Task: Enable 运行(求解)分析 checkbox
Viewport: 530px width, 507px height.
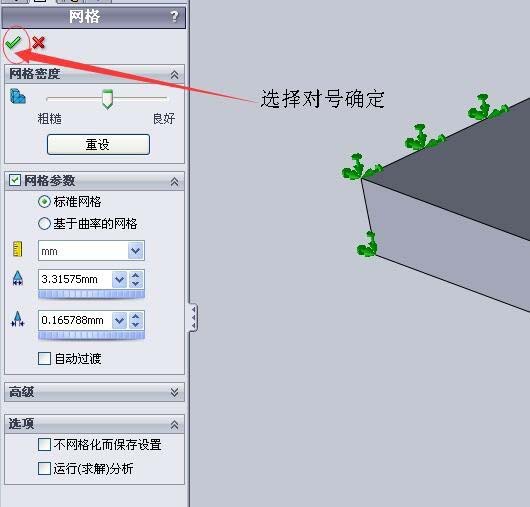Action: (44, 469)
